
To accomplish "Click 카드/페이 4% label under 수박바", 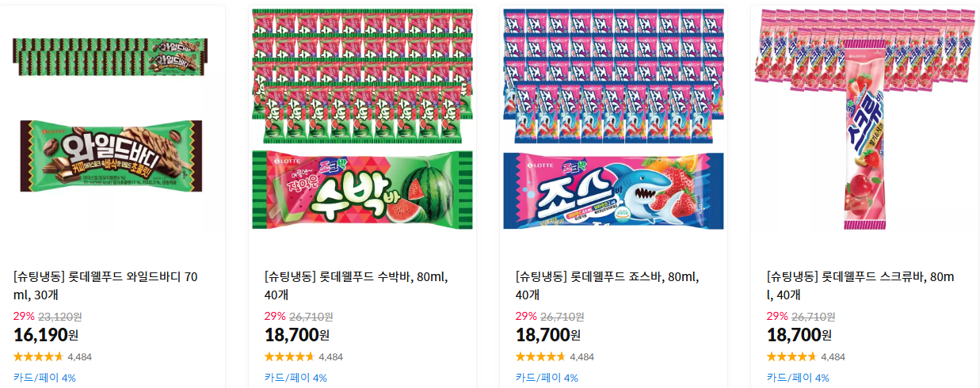I will click(296, 378).
